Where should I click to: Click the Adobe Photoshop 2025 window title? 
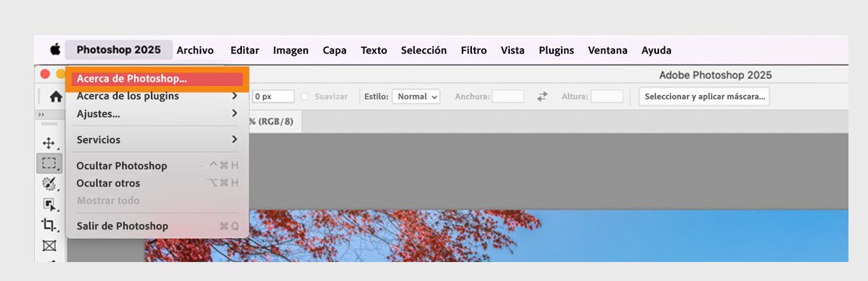[x=715, y=75]
